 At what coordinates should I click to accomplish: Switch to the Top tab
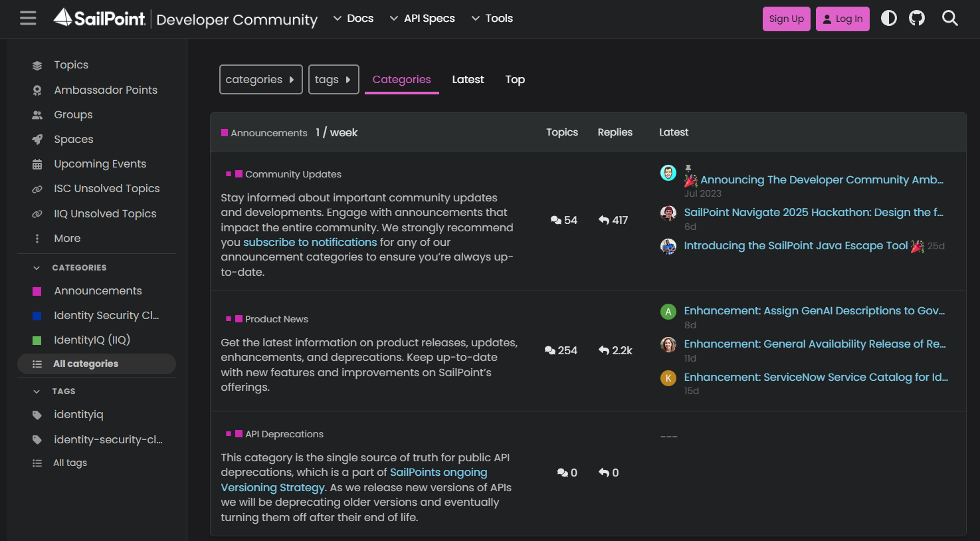pyautogui.click(x=515, y=79)
